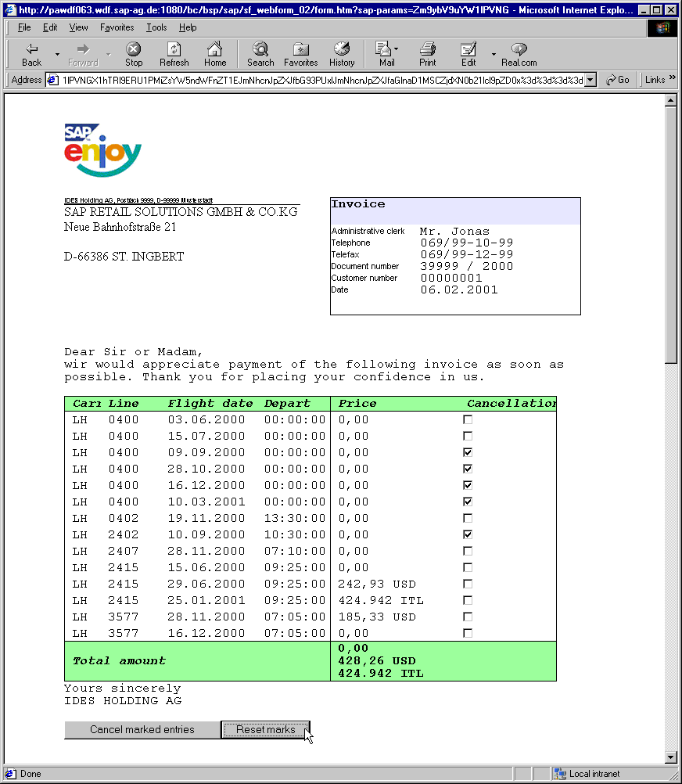Click the Stop loading icon
682x784 pixels.
point(134,49)
